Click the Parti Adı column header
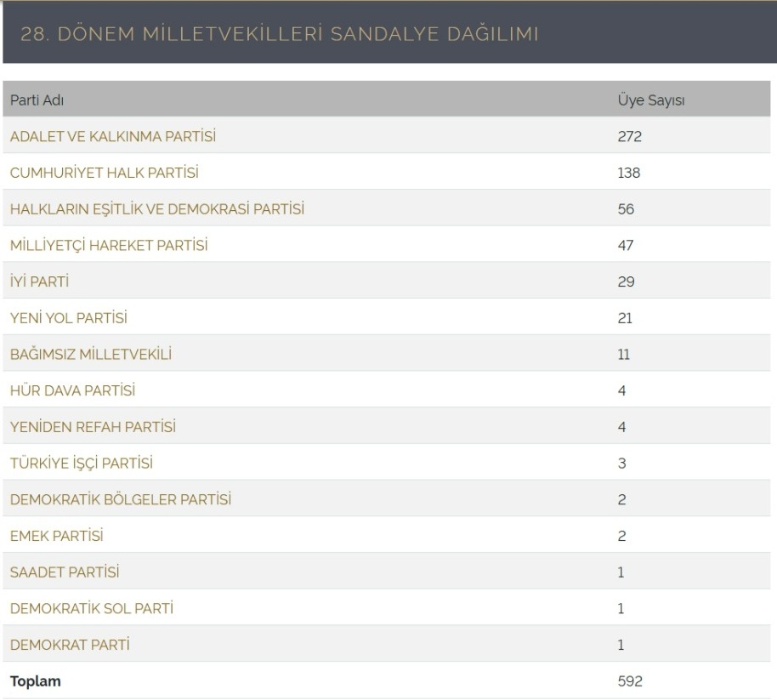The height and width of the screenshot is (700, 777). pyautogui.click(x=37, y=100)
